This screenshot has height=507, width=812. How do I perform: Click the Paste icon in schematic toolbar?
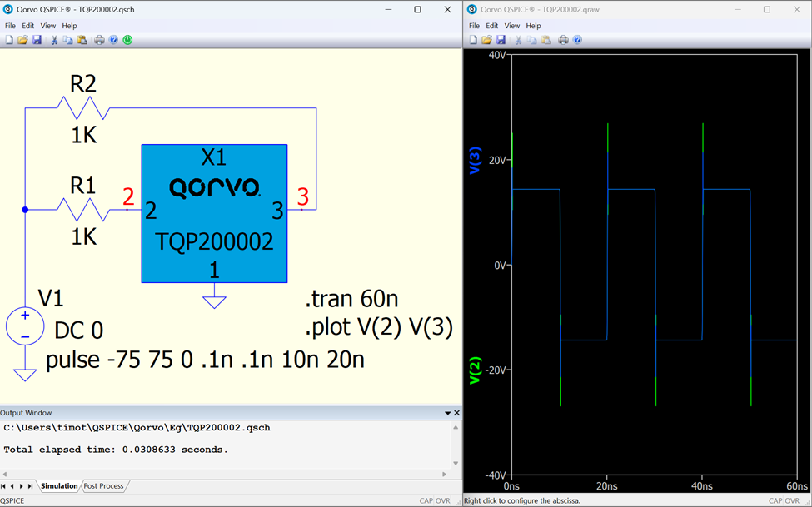point(82,40)
